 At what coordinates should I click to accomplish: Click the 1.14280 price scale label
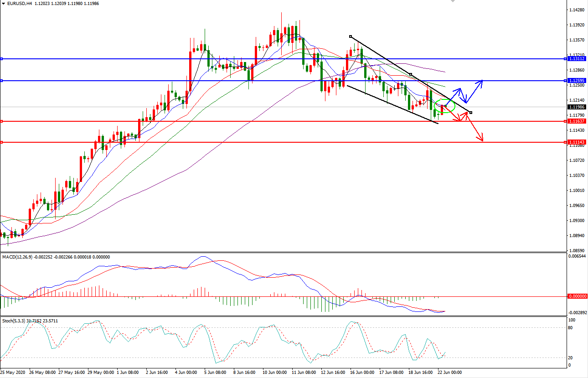tap(577, 10)
